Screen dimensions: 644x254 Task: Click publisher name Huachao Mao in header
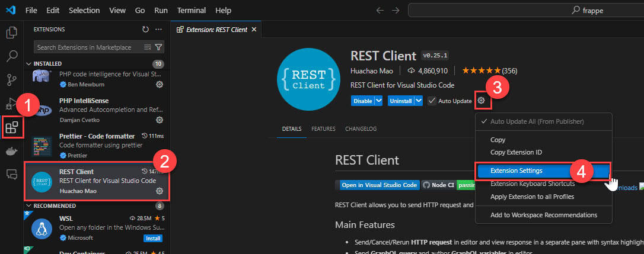click(x=372, y=70)
